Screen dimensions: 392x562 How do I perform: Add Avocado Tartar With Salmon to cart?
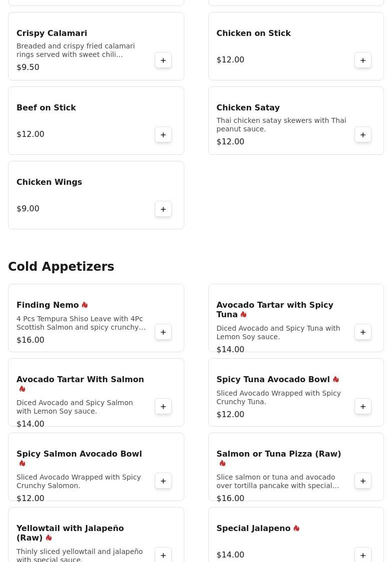pos(163,407)
